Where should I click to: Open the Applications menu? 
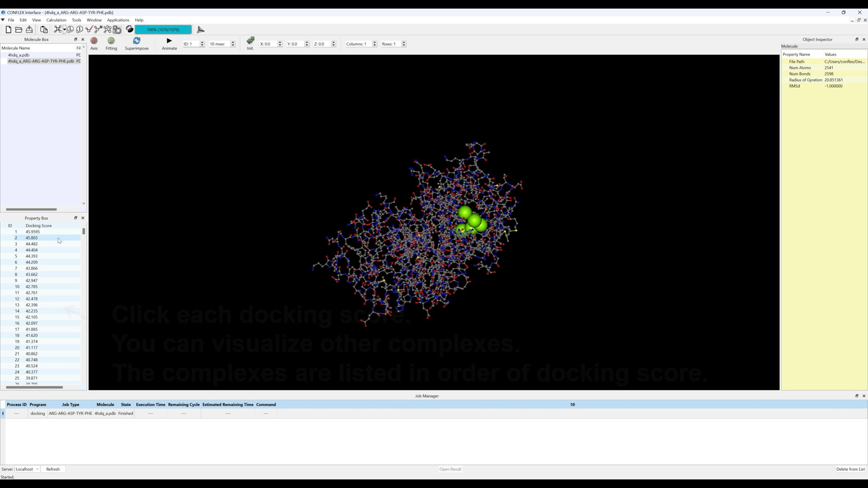click(118, 20)
